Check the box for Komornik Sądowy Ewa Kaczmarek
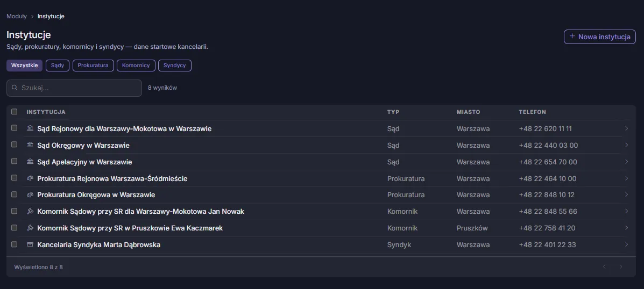644x289 pixels. pos(15,228)
